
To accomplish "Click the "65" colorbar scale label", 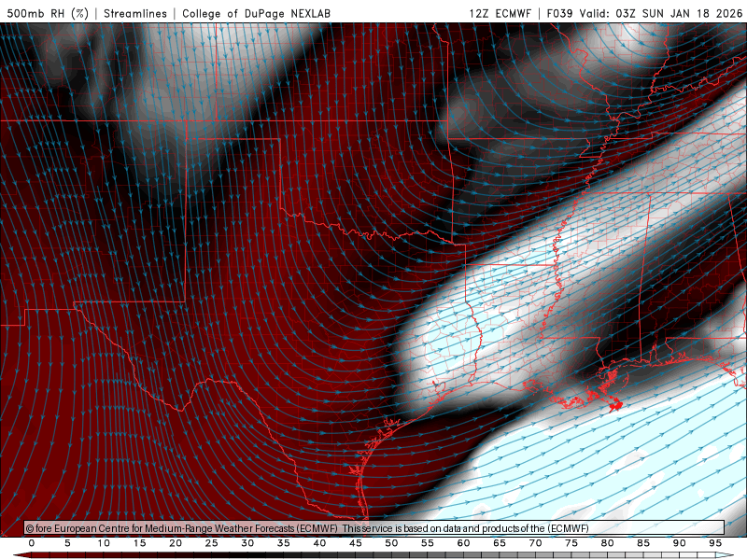I will point(500,543).
